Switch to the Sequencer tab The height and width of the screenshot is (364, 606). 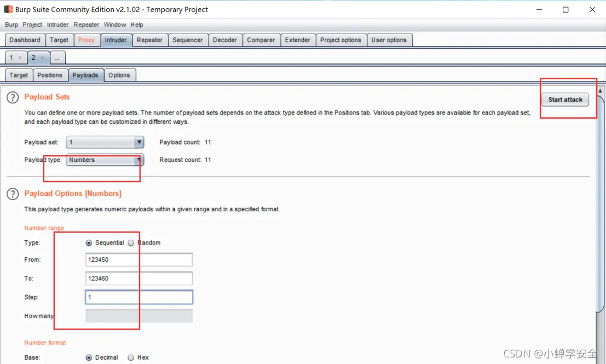coord(187,40)
